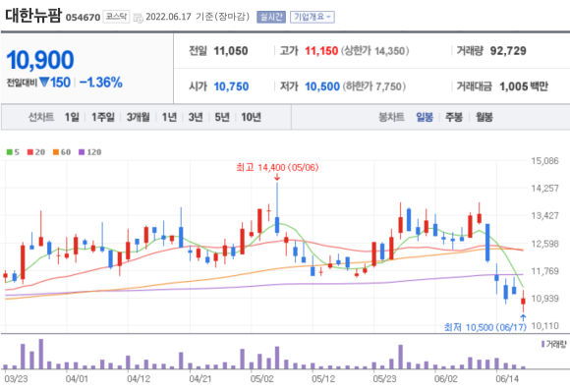
Task: Show the 5년 line chart
Action: click(222, 117)
